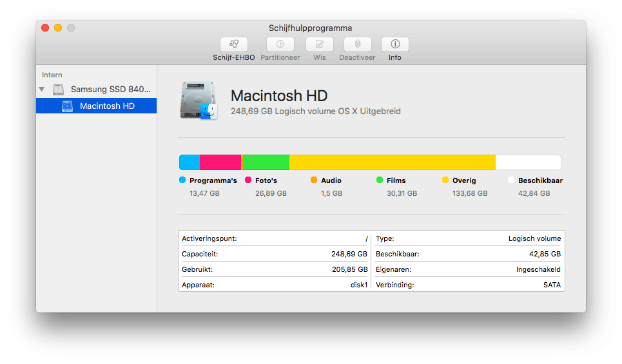This screenshot has height=364, width=622.
Task: Click the 133,68 GB value
Action: point(470,193)
